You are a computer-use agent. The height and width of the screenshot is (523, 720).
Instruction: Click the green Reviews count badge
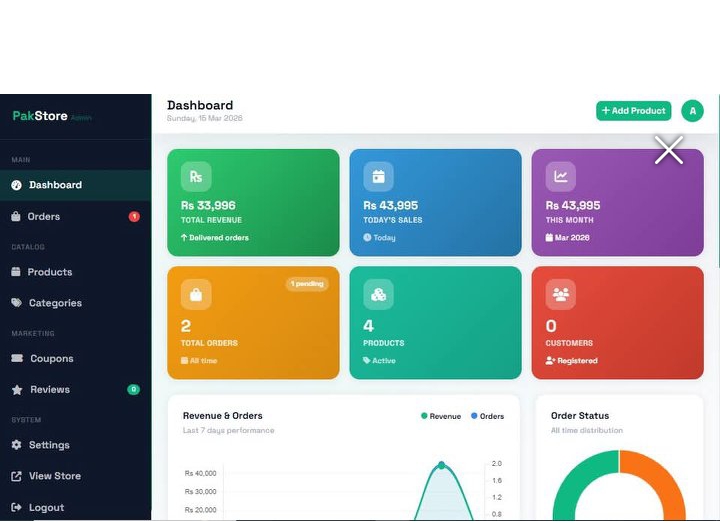[x=134, y=389]
